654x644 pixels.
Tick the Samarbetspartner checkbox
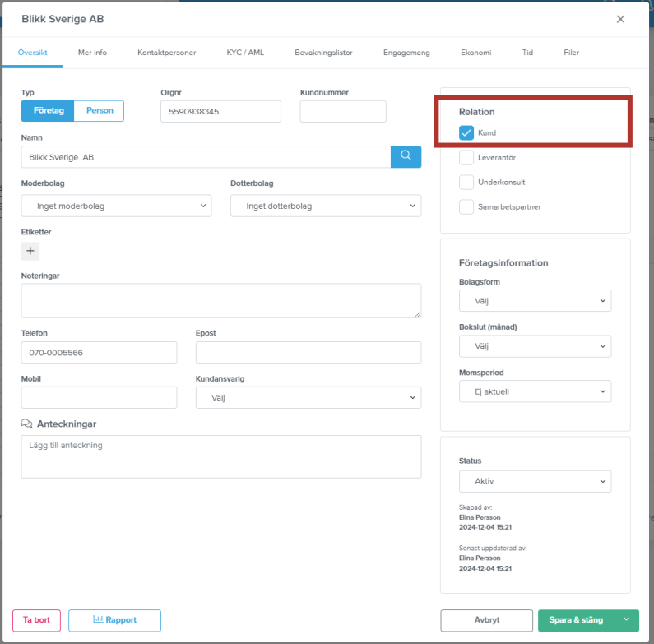pos(466,207)
